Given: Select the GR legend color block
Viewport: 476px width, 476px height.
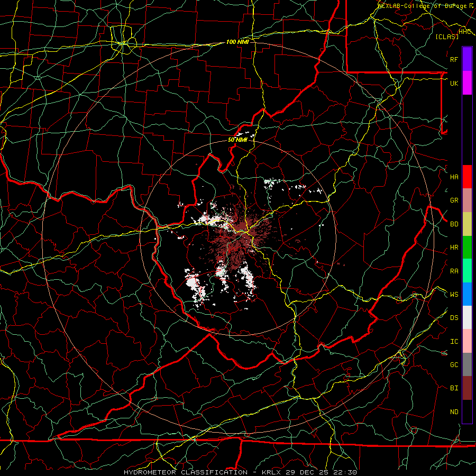Looking at the screenshot, I should pos(467,200).
